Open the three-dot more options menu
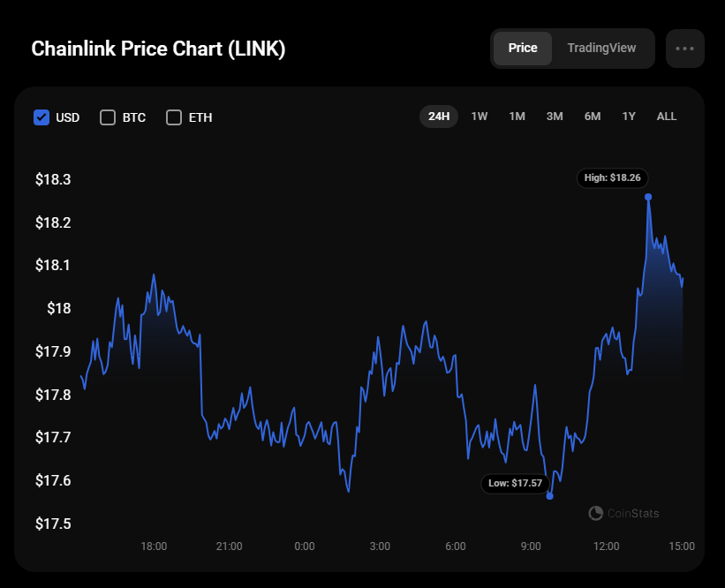 pyautogui.click(x=684, y=49)
